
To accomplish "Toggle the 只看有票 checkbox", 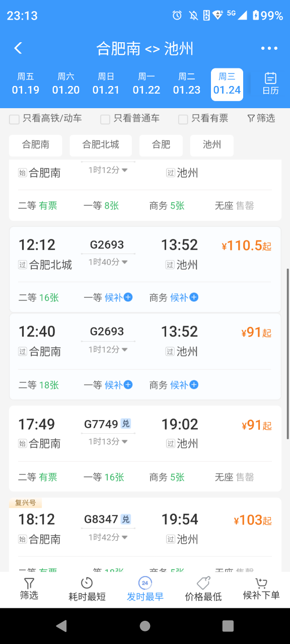I will click(183, 119).
